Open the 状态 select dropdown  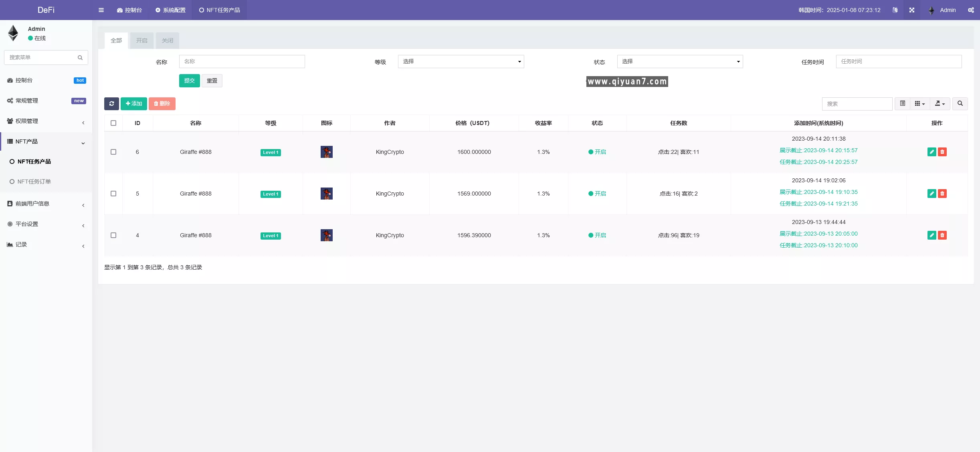679,62
